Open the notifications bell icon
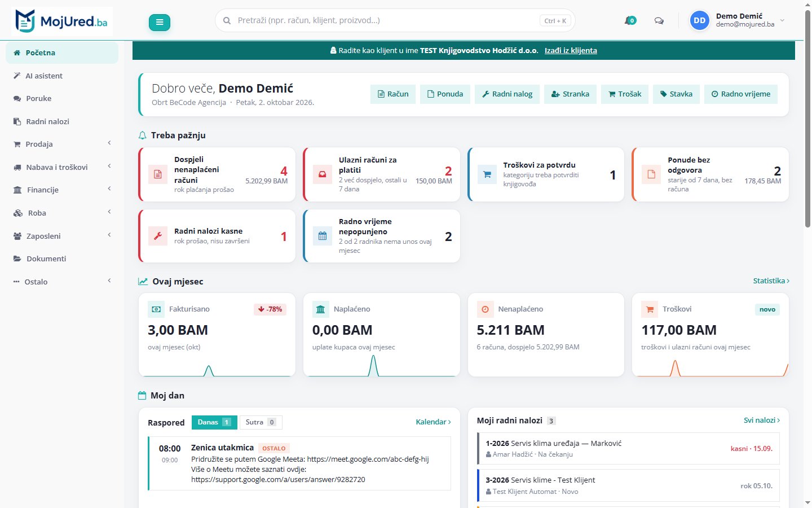Image resolution: width=812 pixels, height=508 pixels. click(630, 21)
